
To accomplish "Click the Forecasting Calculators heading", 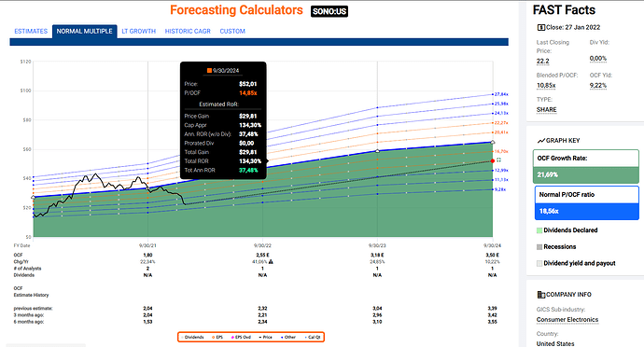I will (236, 10).
